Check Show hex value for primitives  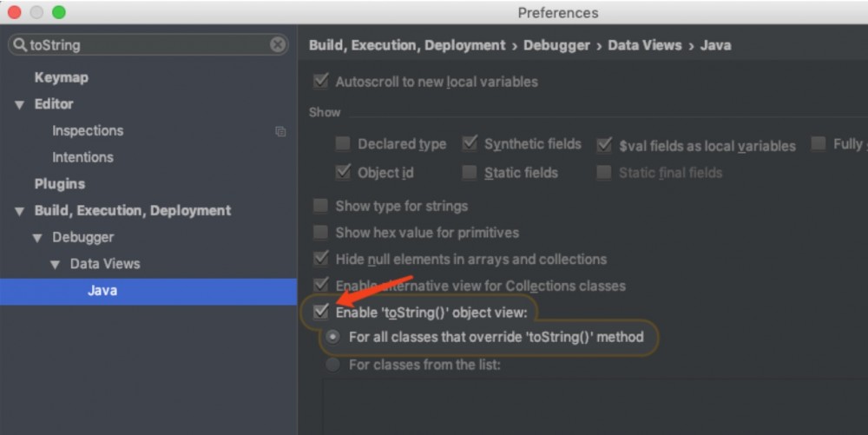click(x=321, y=233)
